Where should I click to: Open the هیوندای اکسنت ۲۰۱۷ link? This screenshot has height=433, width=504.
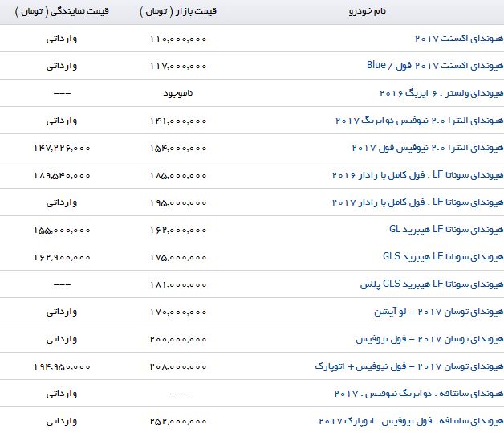coord(459,39)
